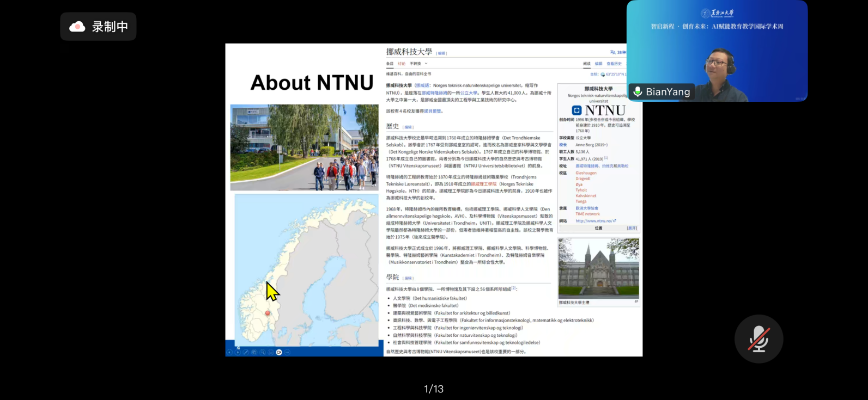
Task: Click the muted microphone button
Action: (x=758, y=339)
